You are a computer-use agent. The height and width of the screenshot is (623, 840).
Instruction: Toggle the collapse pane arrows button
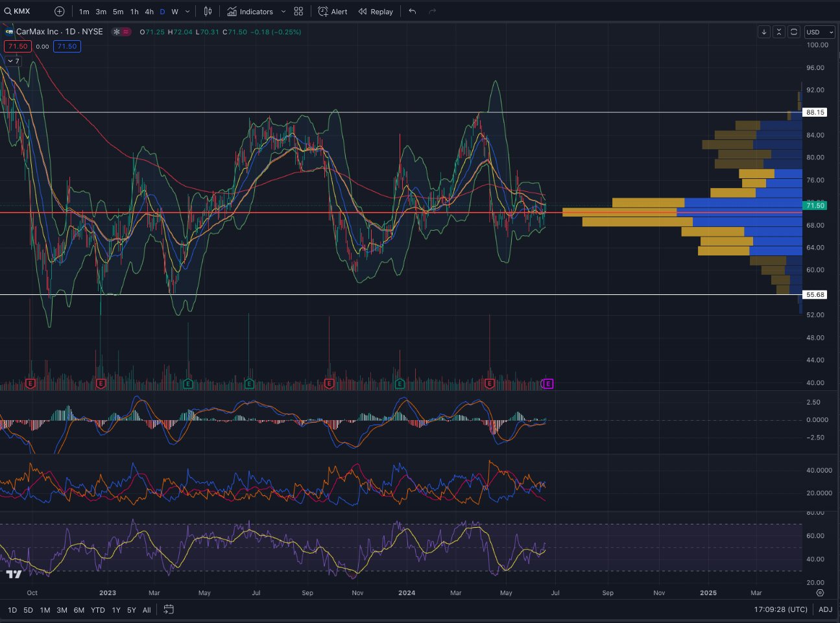pyautogui.click(x=778, y=32)
